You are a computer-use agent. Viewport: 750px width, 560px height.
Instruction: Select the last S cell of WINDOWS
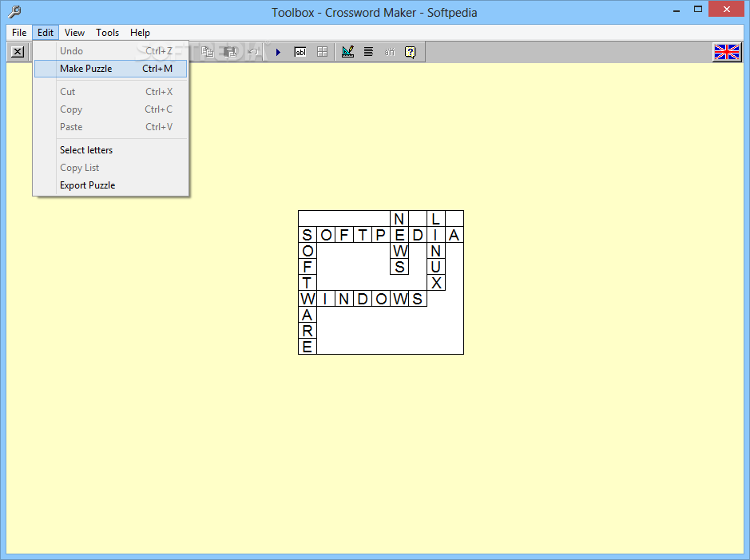tap(418, 299)
